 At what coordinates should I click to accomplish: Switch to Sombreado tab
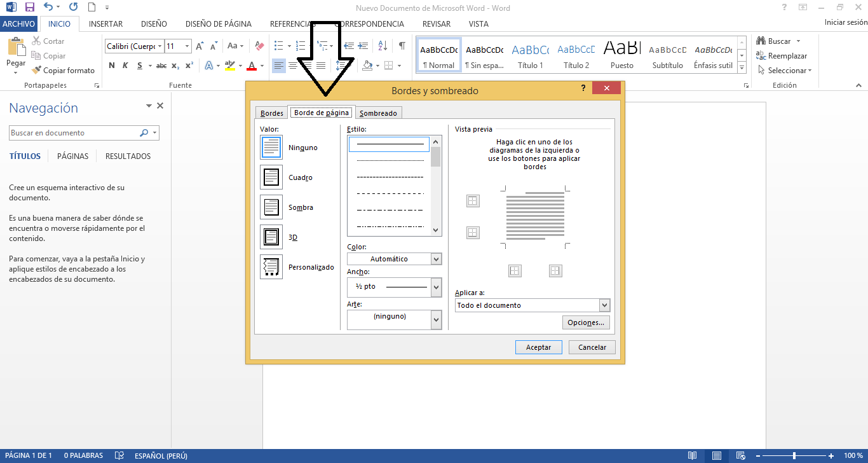click(x=378, y=113)
